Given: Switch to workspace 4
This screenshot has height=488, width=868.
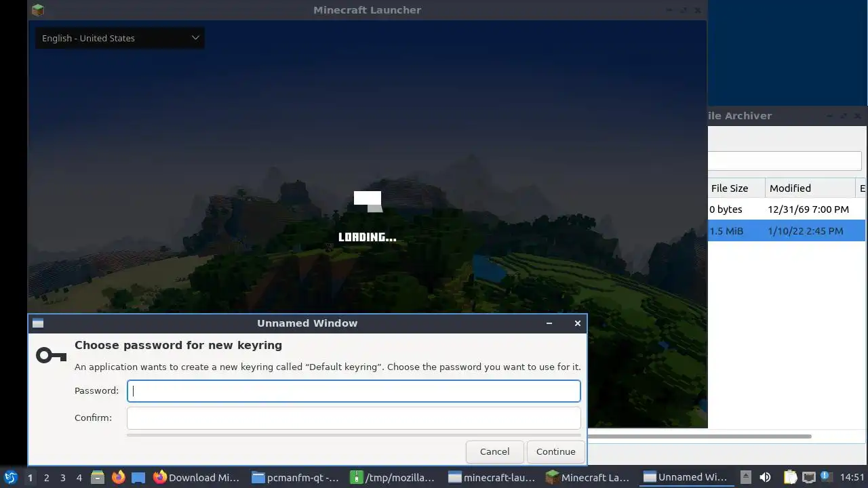Looking at the screenshot, I should click(79, 477).
